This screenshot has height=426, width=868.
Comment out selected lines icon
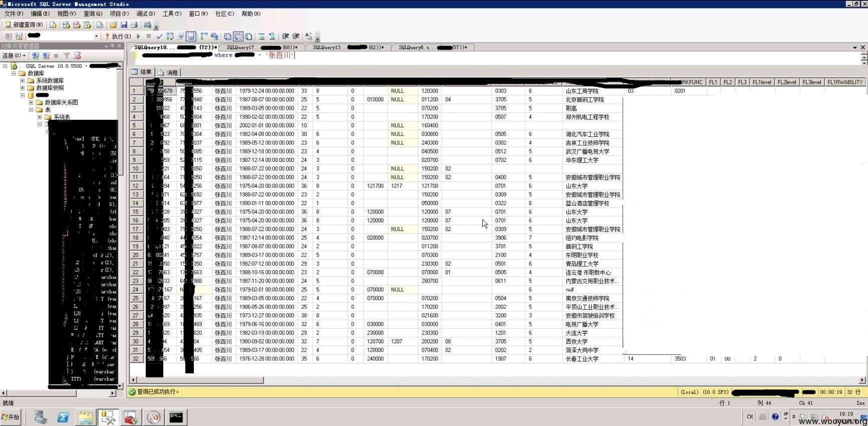(x=261, y=36)
